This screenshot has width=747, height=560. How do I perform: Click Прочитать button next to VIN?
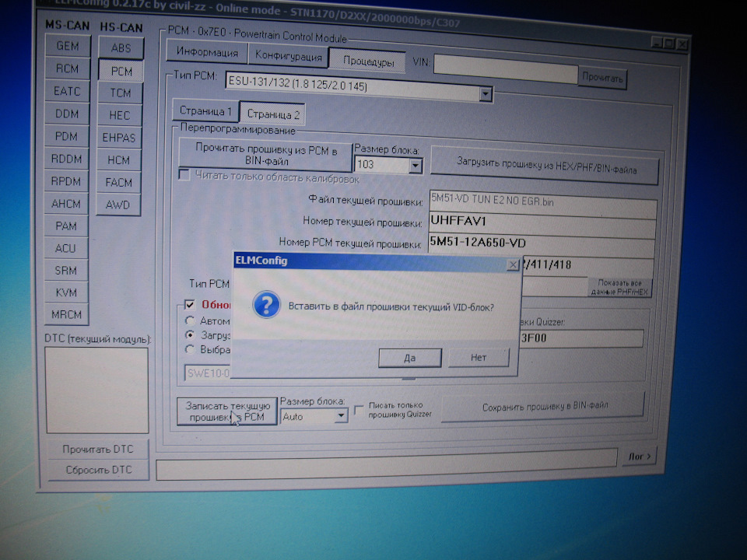(602, 78)
